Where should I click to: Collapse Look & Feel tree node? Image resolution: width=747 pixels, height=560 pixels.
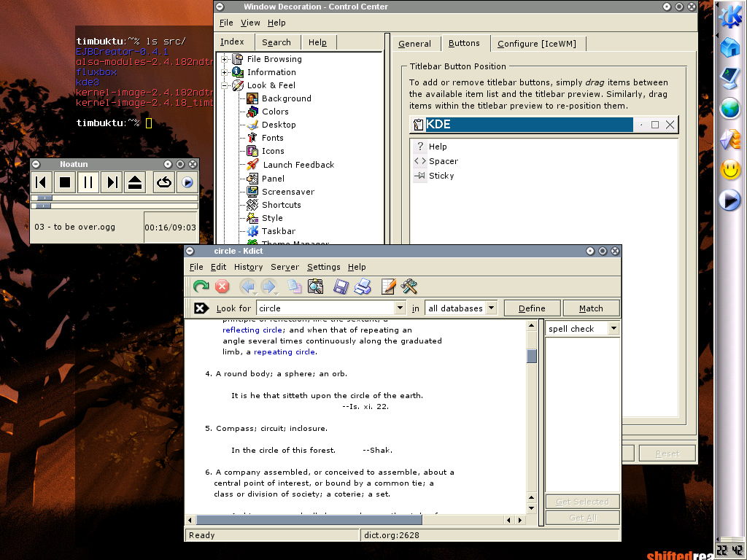225,86
